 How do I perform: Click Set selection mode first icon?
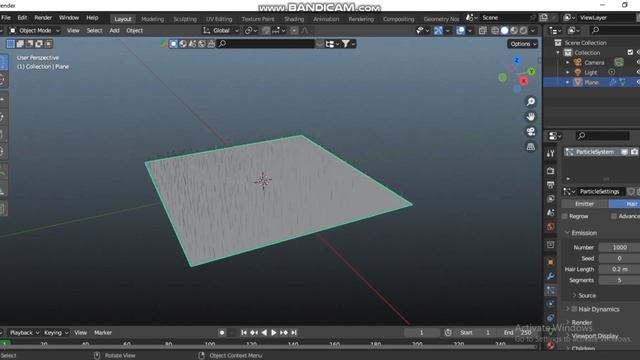(x=11, y=44)
